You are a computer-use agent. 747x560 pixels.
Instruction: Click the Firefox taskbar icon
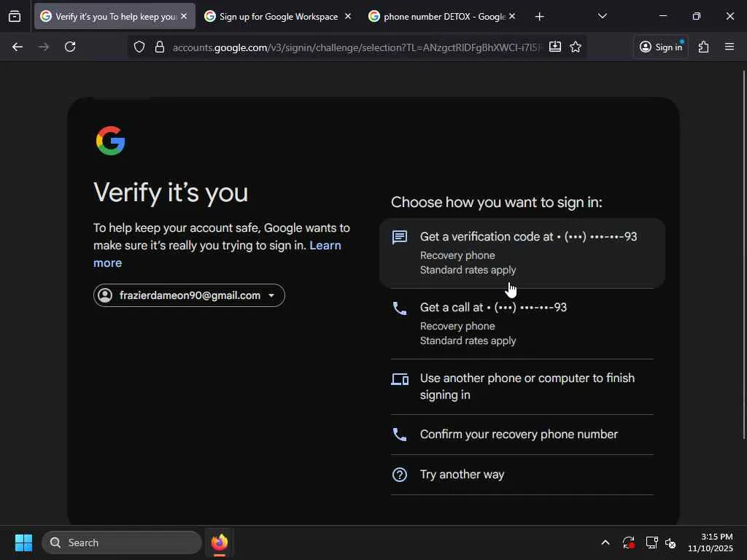tap(219, 542)
